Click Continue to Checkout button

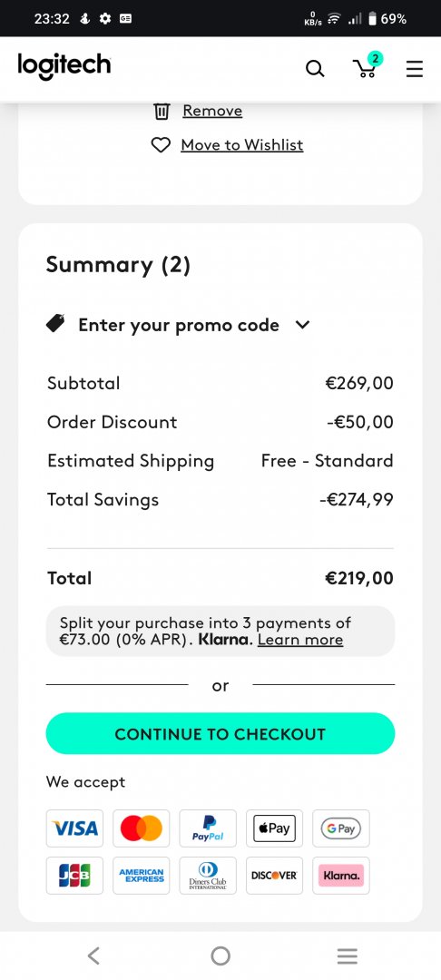pyautogui.click(x=220, y=734)
